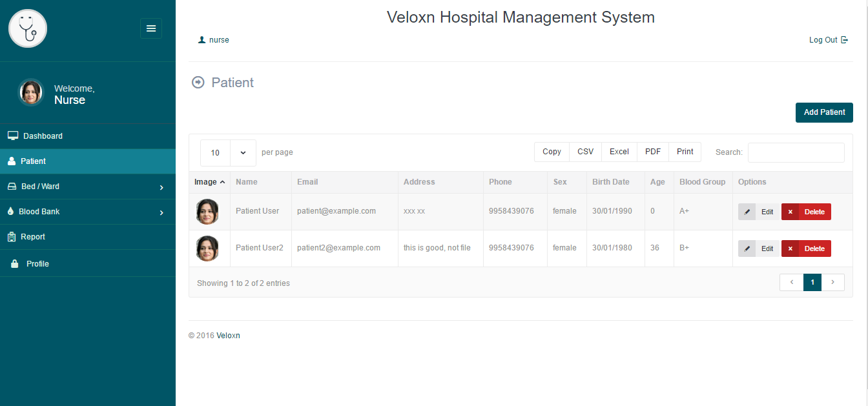
Task: Expand the Bed / Ward submenu
Action: tap(161, 187)
